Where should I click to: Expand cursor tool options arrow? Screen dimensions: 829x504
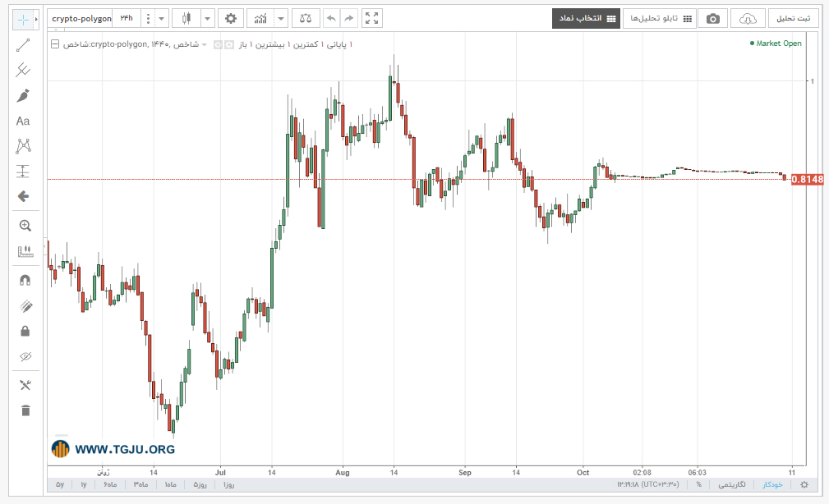[x=36, y=20]
